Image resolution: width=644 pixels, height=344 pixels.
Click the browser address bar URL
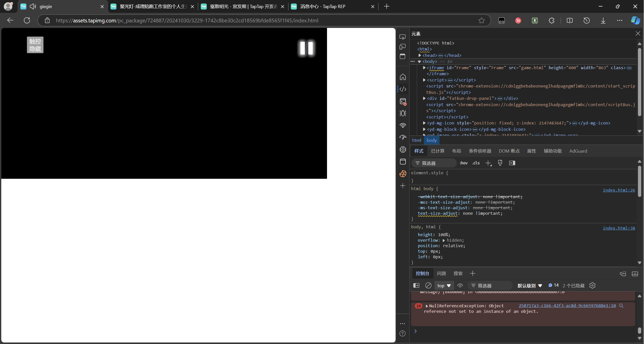tap(187, 20)
